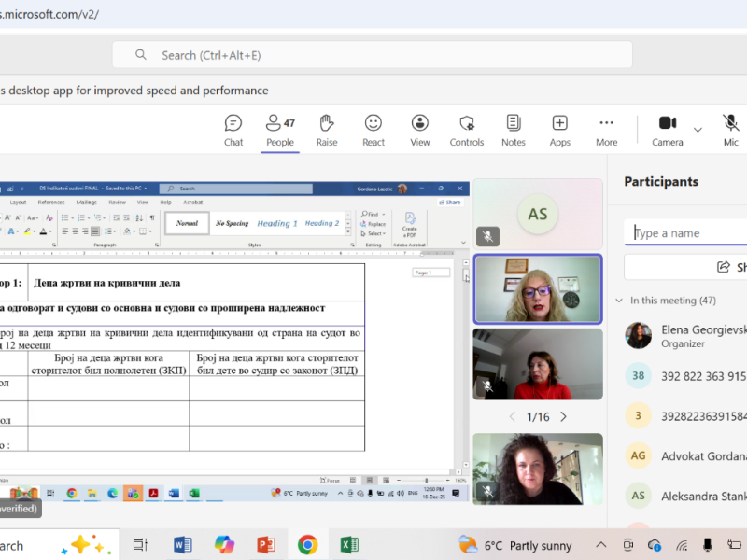Raise your hand in meeting
Screen dimensions: 747x560
(327, 130)
